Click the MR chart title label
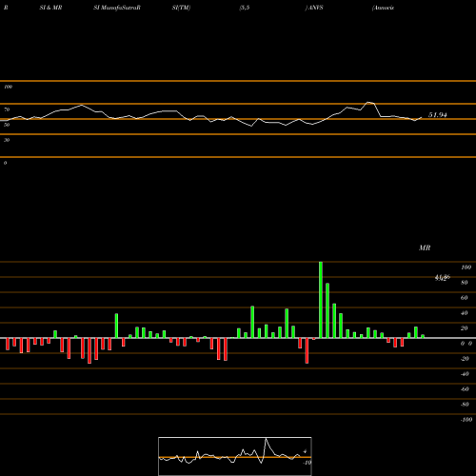 pos(425,248)
